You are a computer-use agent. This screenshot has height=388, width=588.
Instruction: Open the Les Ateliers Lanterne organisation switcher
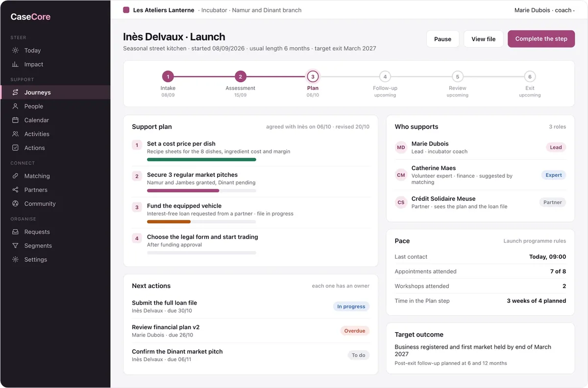coord(158,10)
